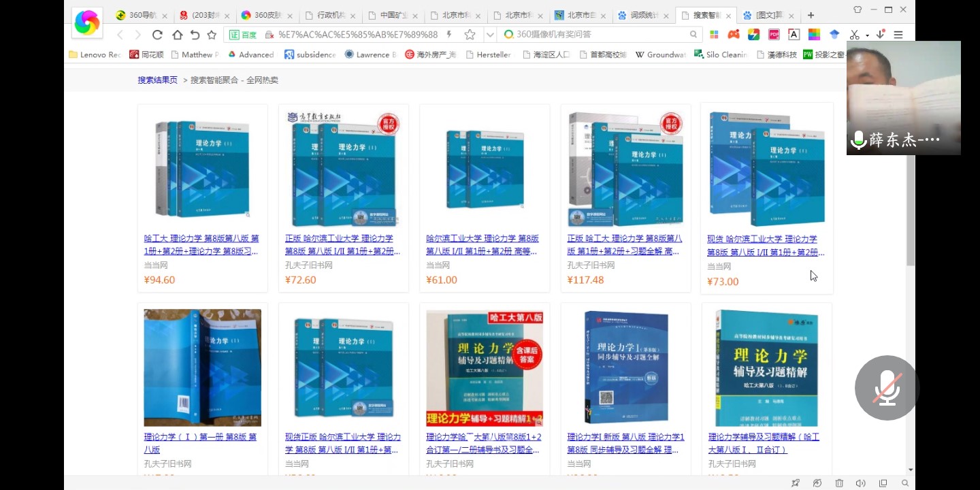The image size is (980, 490).
Task: Open the ¥61.00 product thumbnail
Action: (x=485, y=168)
